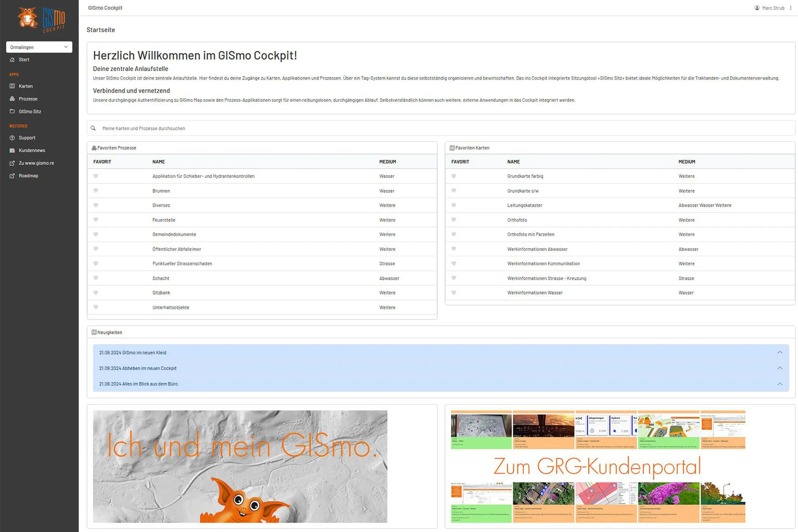Image resolution: width=798 pixels, height=532 pixels.
Task: Sort Favoriten Prozesse by NAME header
Action: click(159, 162)
